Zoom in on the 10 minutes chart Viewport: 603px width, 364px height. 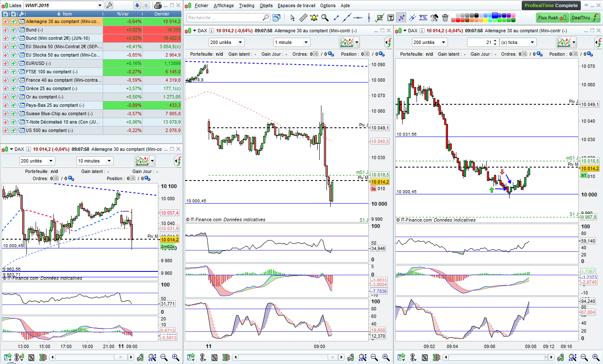176,357
